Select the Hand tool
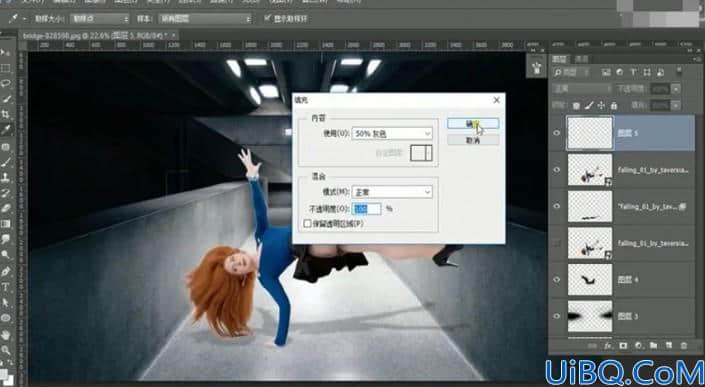 click(x=5, y=334)
